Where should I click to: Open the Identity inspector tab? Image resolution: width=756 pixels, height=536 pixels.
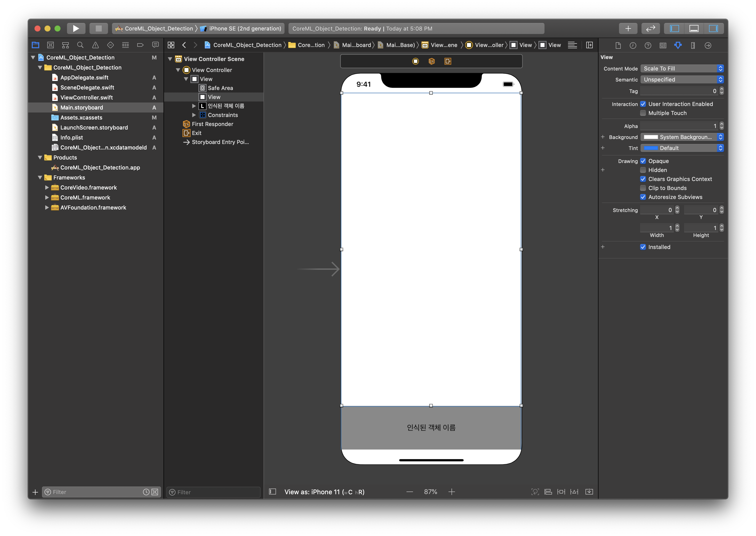click(663, 45)
